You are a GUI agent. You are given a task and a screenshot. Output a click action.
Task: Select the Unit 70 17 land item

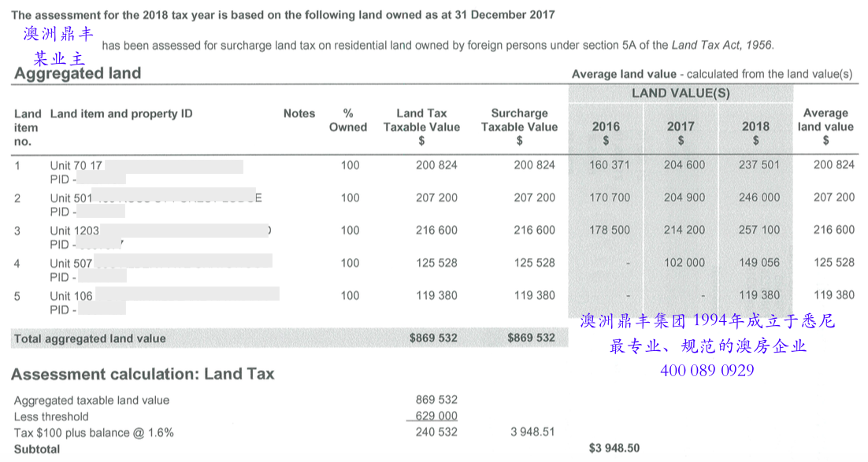(x=76, y=165)
